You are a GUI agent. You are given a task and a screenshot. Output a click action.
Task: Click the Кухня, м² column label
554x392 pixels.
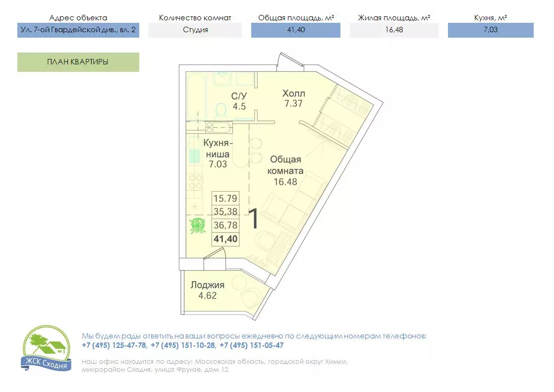click(491, 18)
